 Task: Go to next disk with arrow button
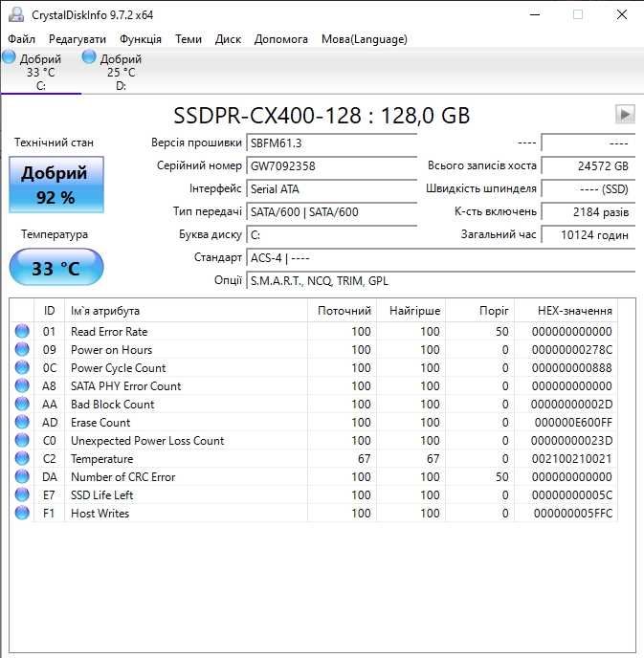click(x=625, y=114)
